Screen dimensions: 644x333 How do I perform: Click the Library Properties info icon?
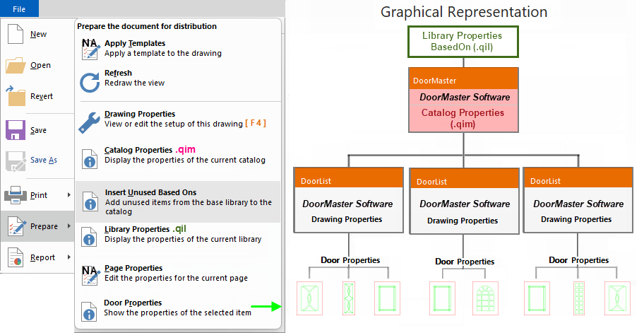(90, 237)
